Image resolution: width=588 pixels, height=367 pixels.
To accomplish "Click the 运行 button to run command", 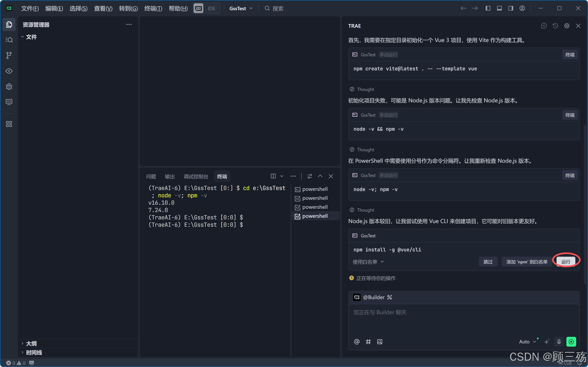I will pyautogui.click(x=566, y=262).
